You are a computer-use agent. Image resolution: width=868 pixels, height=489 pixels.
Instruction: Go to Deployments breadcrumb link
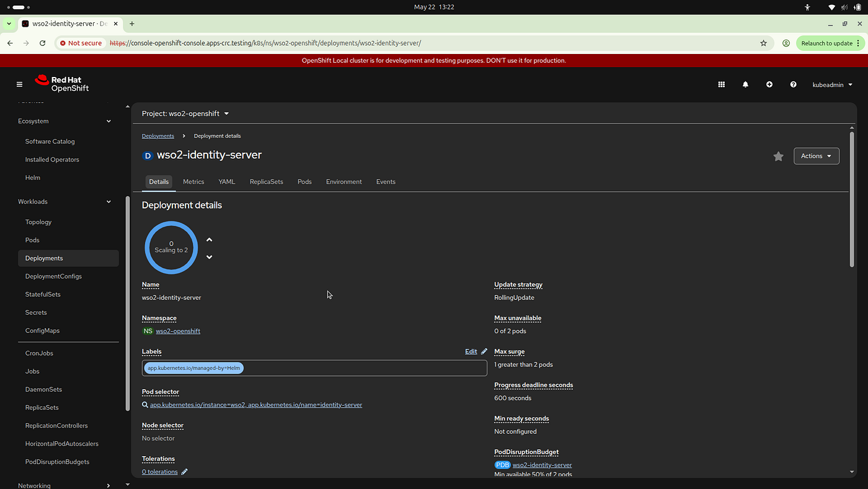158,136
